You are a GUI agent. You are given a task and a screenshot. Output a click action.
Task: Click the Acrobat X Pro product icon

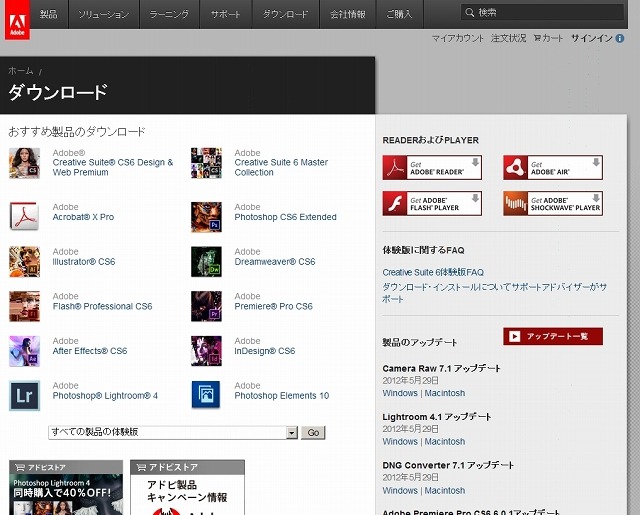coord(24,216)
